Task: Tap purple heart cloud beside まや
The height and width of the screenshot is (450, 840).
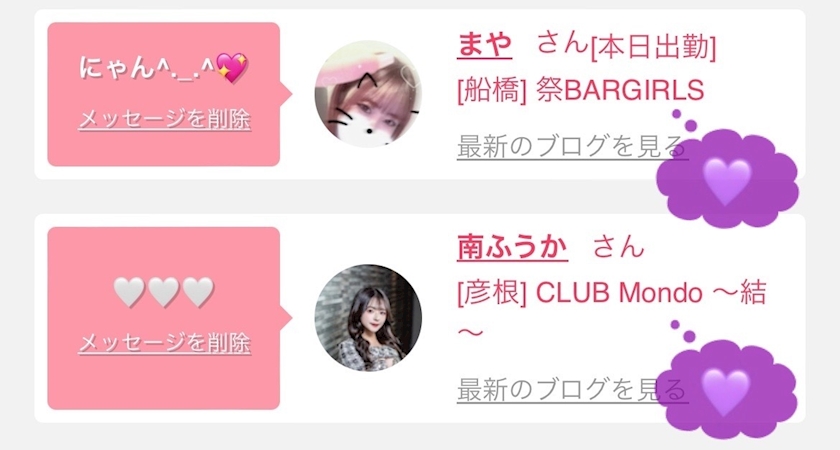Action: (727, 177)
